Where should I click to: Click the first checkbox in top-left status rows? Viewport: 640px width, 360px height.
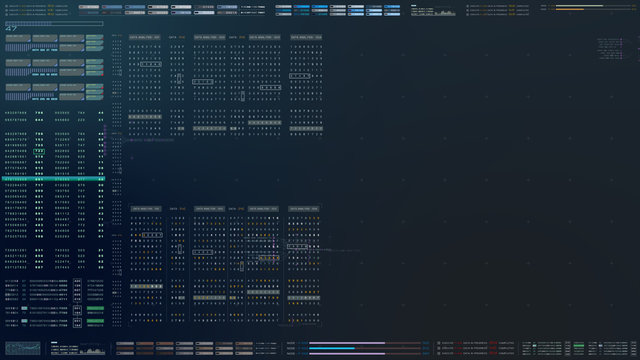click(7, 6)
